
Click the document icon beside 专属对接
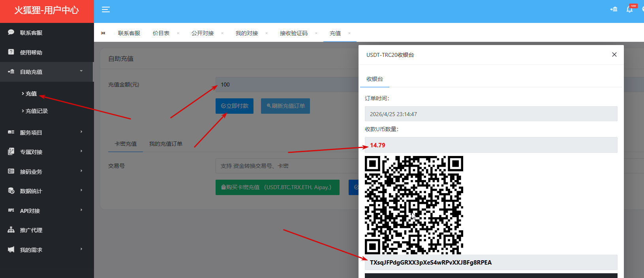point(11,152)
